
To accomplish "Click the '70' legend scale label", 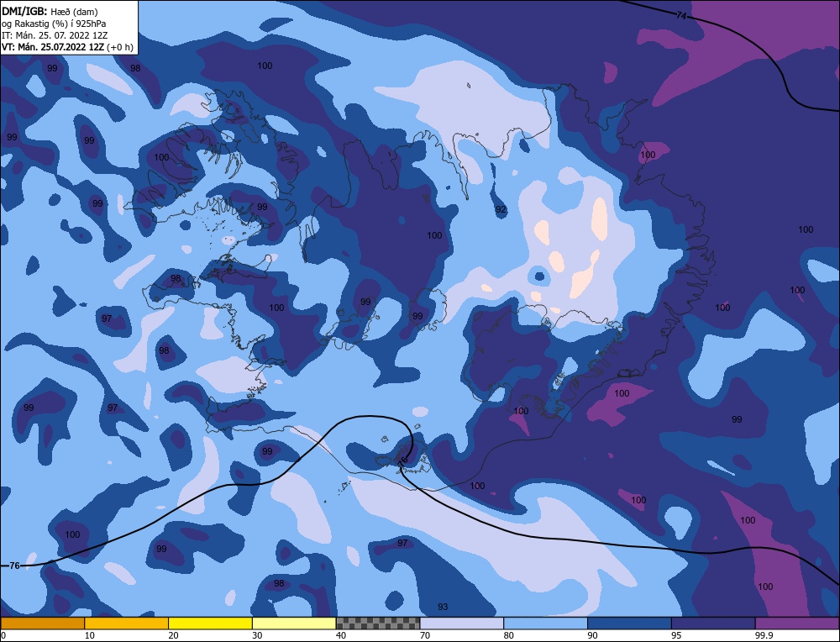I will pyautogui.click(x=425, y=635).
